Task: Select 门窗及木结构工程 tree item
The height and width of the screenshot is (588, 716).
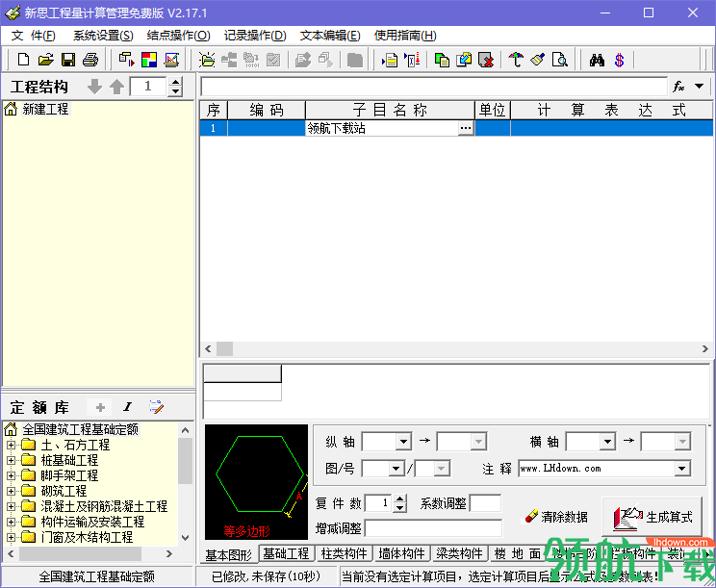Action: pos(87,537)
